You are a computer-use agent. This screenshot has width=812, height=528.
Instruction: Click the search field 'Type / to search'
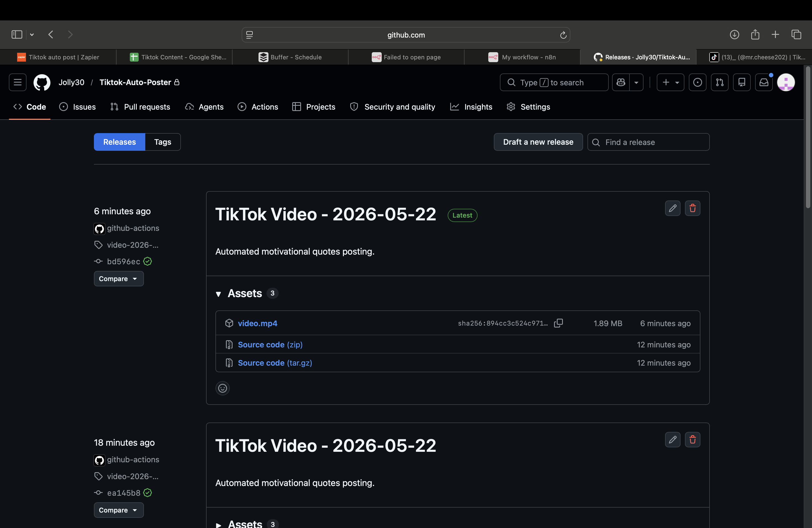coord(554,82)
